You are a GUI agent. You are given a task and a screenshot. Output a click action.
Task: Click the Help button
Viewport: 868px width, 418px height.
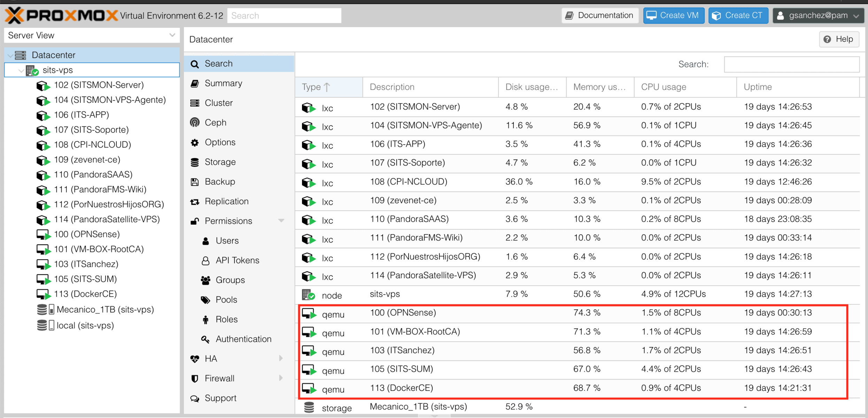pos(839,39)
